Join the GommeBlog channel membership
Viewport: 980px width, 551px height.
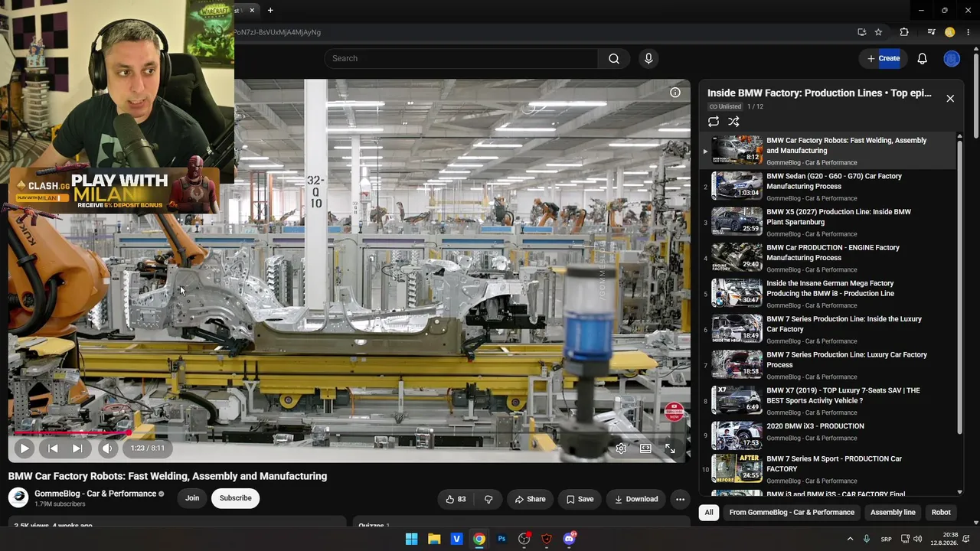192,498
